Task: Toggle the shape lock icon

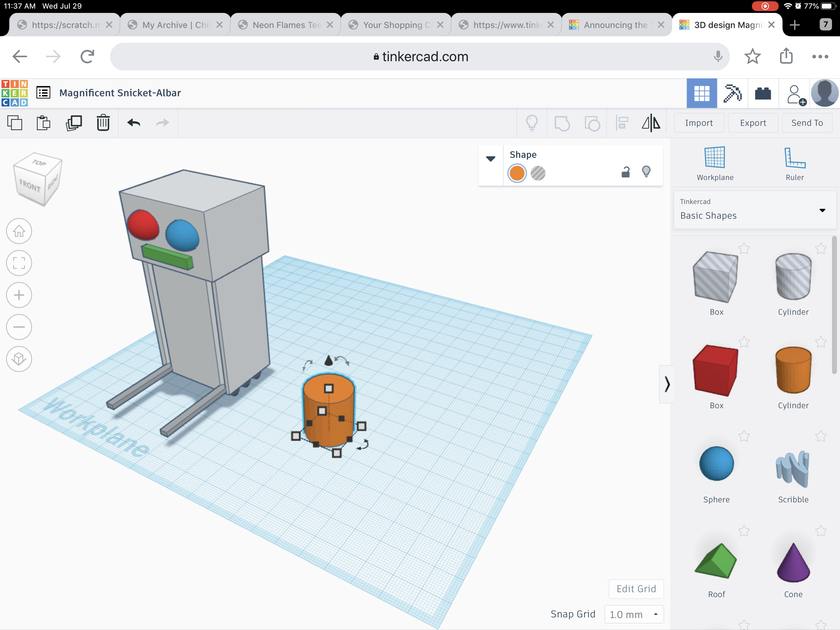Action: [625, 173]
